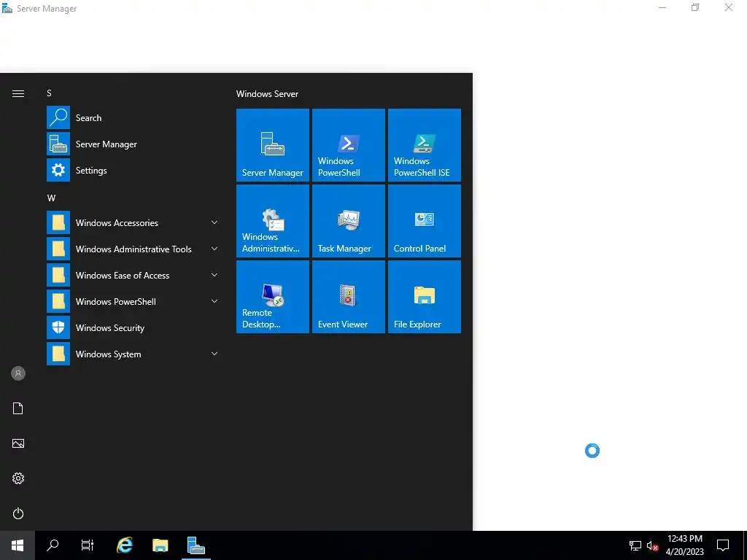
Task: Switch to Server Manager on the taskbar
Action: click(x=196, y=545)
